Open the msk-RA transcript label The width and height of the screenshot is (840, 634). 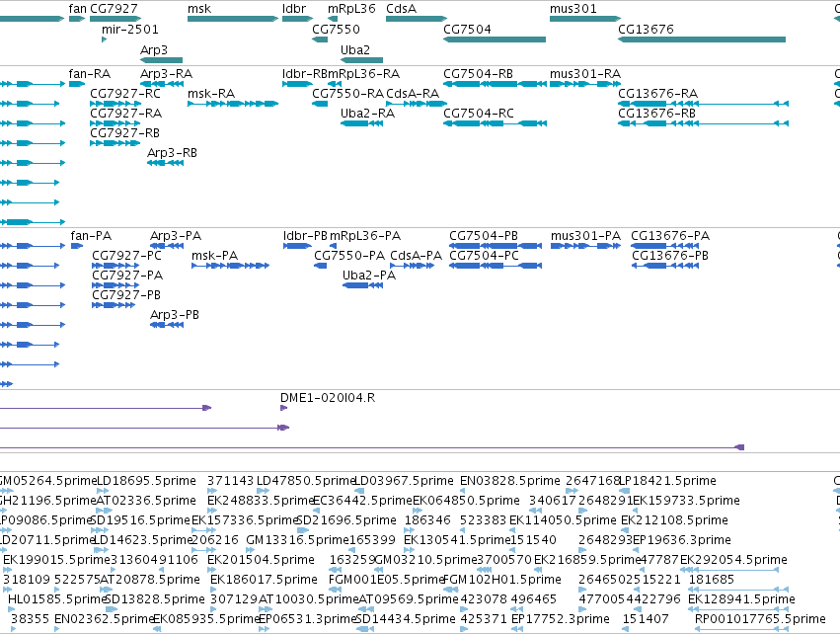click(211, 94)
